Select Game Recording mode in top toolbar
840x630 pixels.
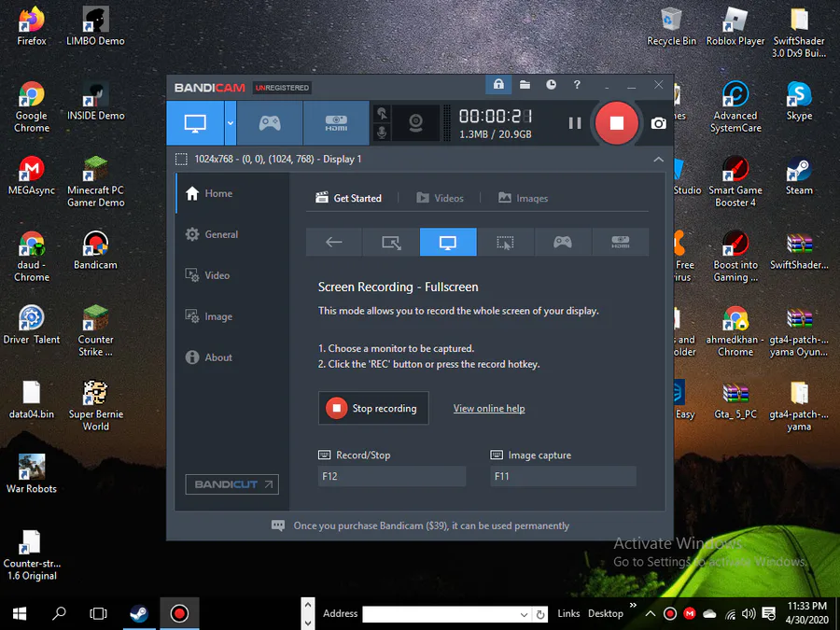click(270, 123)
